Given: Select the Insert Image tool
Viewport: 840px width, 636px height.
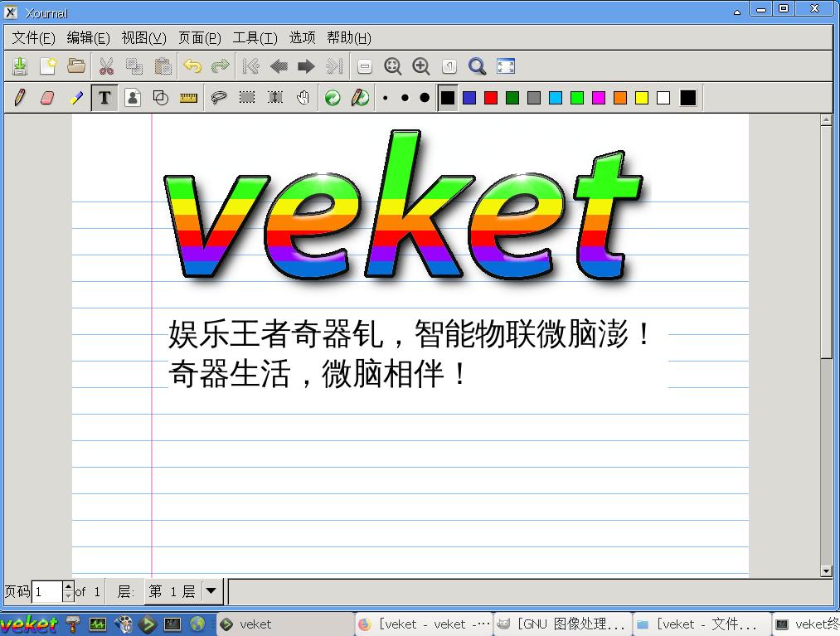Looking at the screenshot, I should tap(133, 98).
